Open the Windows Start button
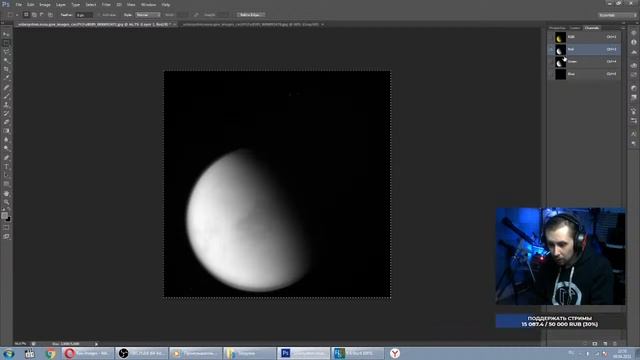This screenshot has height=360, width=640. pyautogui.click(x=9, y=353)
